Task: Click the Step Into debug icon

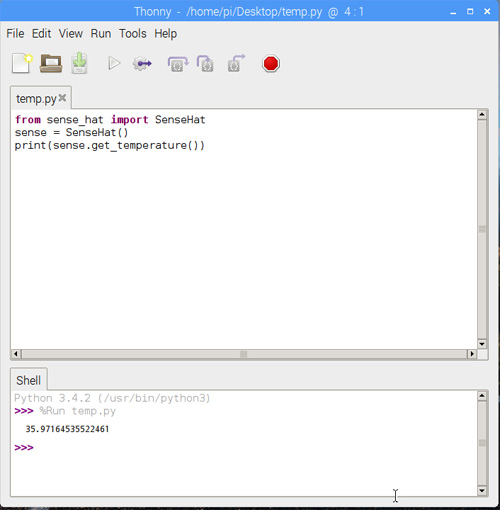Action: click(205, 63)
